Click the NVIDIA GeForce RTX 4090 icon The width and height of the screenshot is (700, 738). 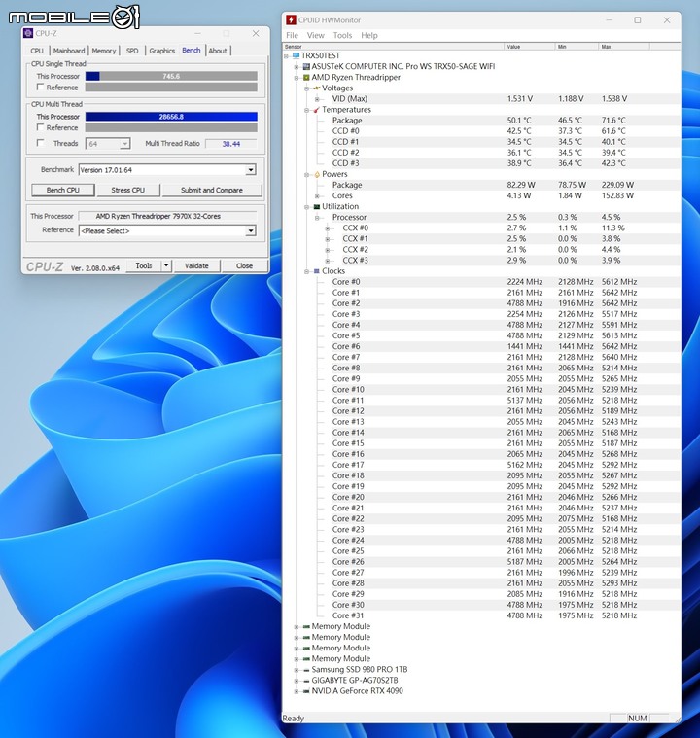click(306, 691)
